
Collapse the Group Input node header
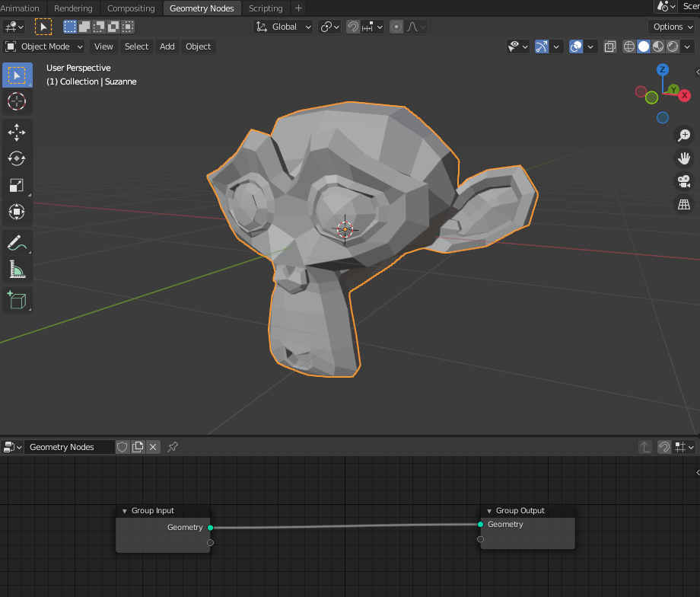124,510
